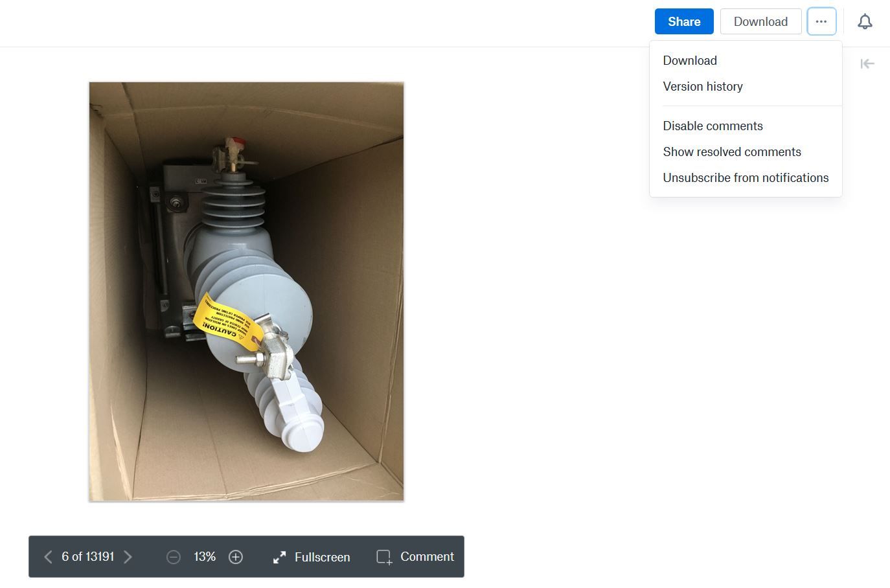
Task: Zoom in with the plus icon
Action: [236, 557]
